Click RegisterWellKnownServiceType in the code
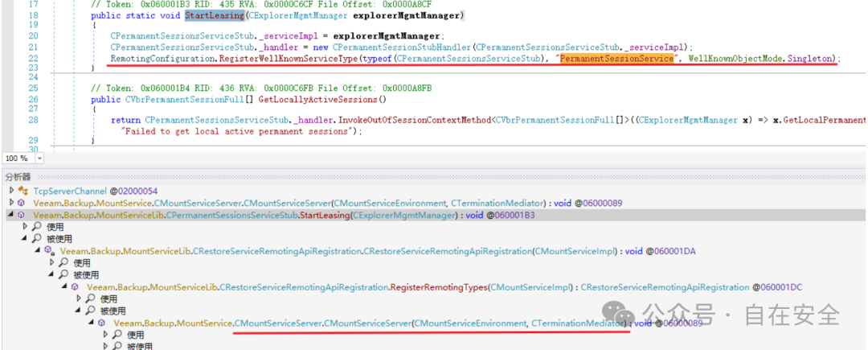 pyautogui.click(x=289, y=58)
